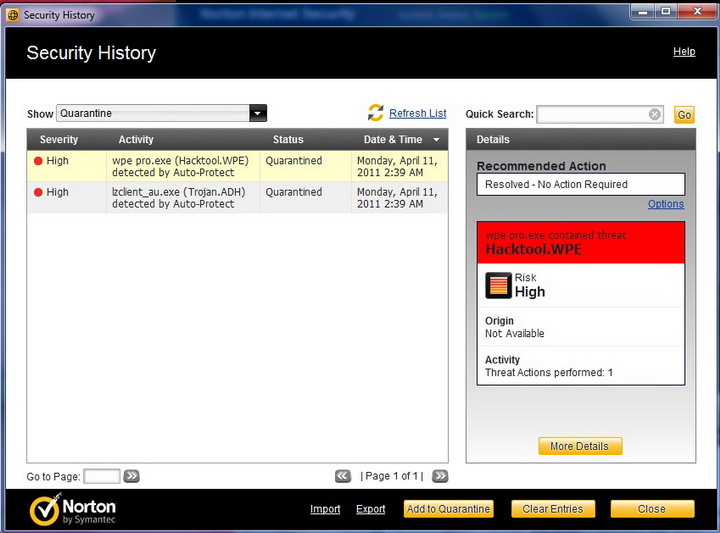The height and width of the screenshot is (533, 720).
Task: Click the red severity dot for wpe pro.exe
Action: click(38, 161)
